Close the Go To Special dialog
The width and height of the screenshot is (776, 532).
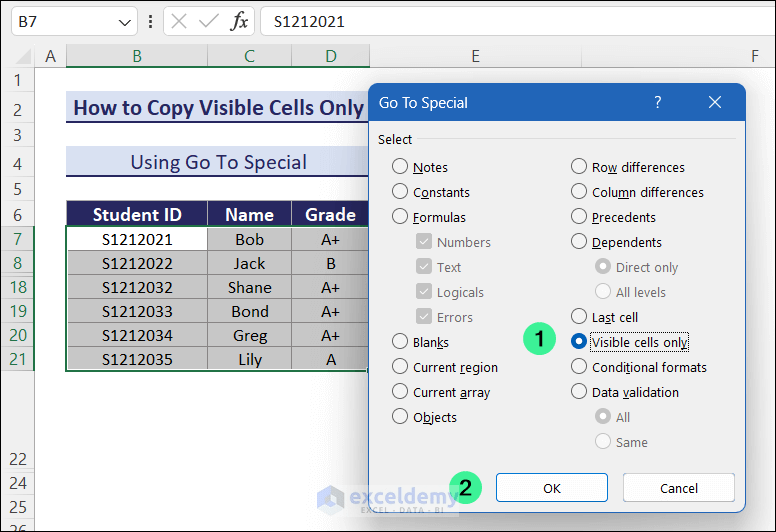(x=715, y=102)
